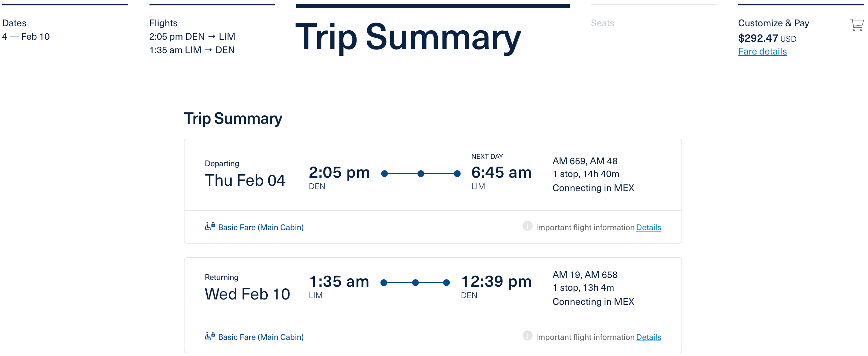Image resolution: width=868 pixels, height=356 pixels.
Task: Click the departing Basic Fare (Main Cabin) label
Action: (x=261, y=227)
